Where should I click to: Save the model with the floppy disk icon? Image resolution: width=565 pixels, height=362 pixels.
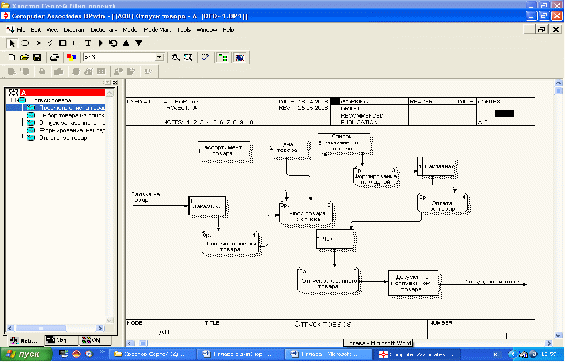coord(37,57)
